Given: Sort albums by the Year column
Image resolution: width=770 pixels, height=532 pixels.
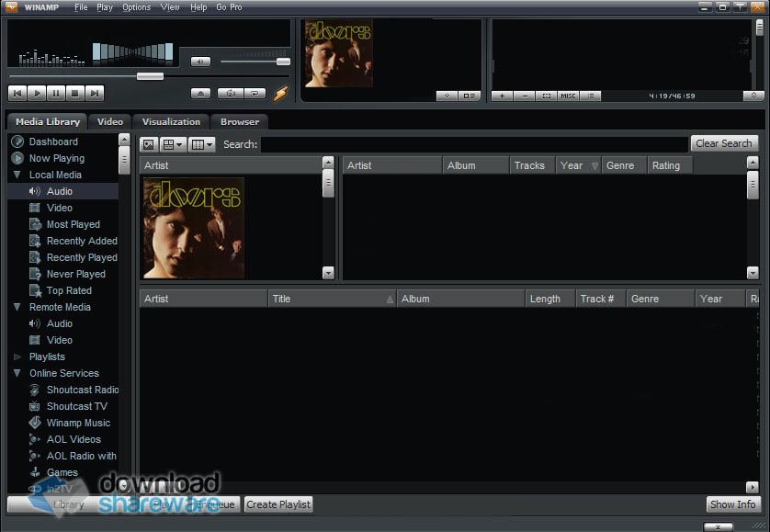Looking at the screenshot, I should click(578, 165).
